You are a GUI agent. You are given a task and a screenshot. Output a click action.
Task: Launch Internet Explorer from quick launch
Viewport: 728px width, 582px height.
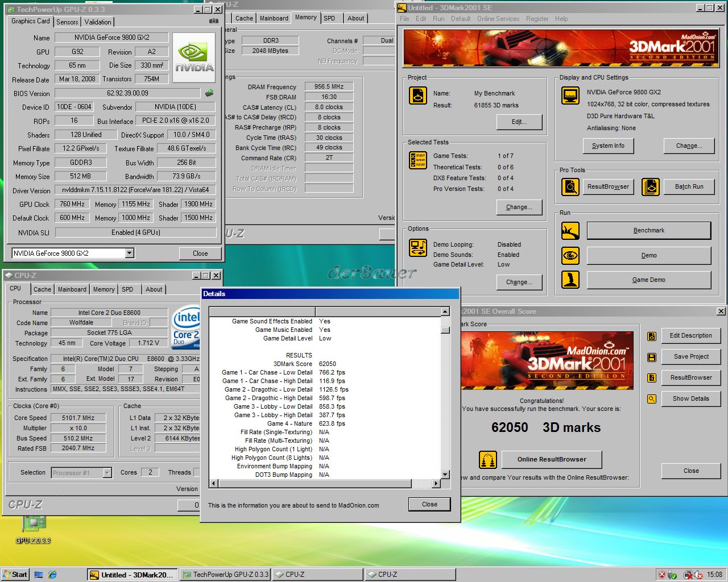coord(52,575)
